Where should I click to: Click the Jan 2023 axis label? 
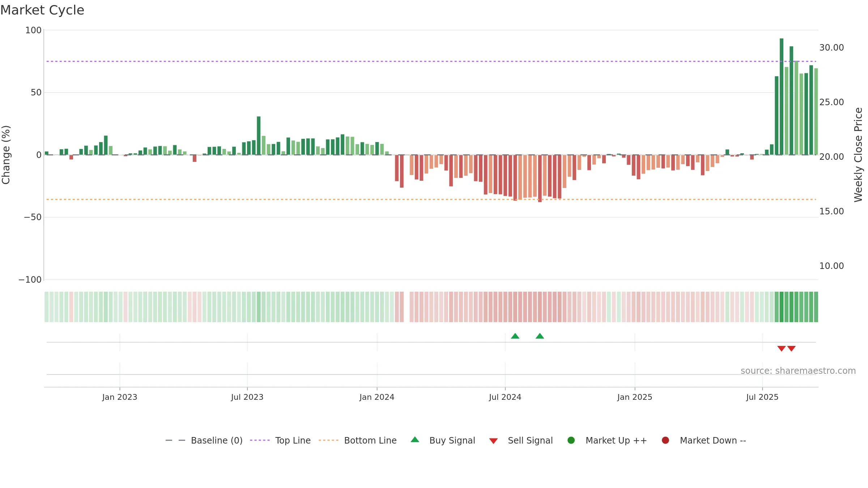120,397
